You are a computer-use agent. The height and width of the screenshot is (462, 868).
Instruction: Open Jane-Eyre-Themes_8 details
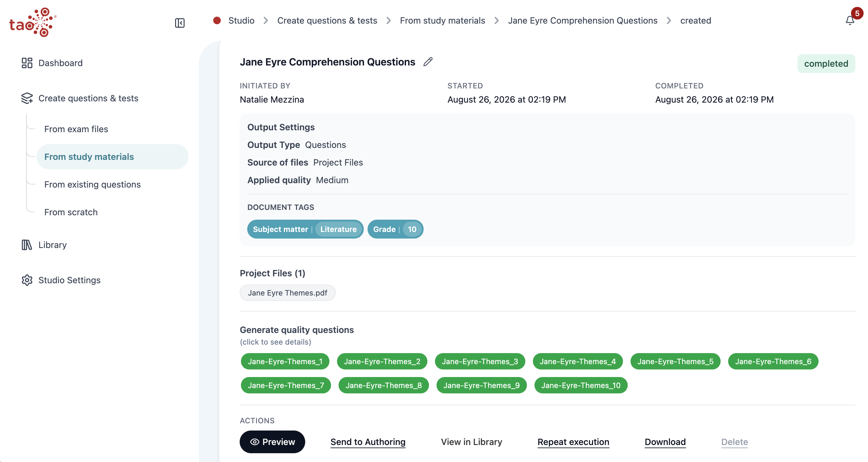pos(384,385)
